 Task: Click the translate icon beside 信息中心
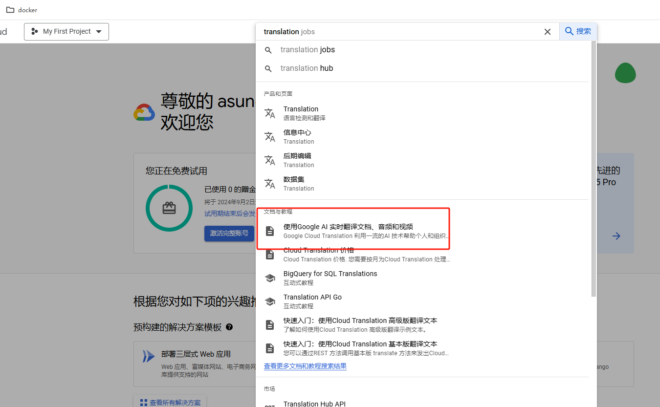(270, 137)
